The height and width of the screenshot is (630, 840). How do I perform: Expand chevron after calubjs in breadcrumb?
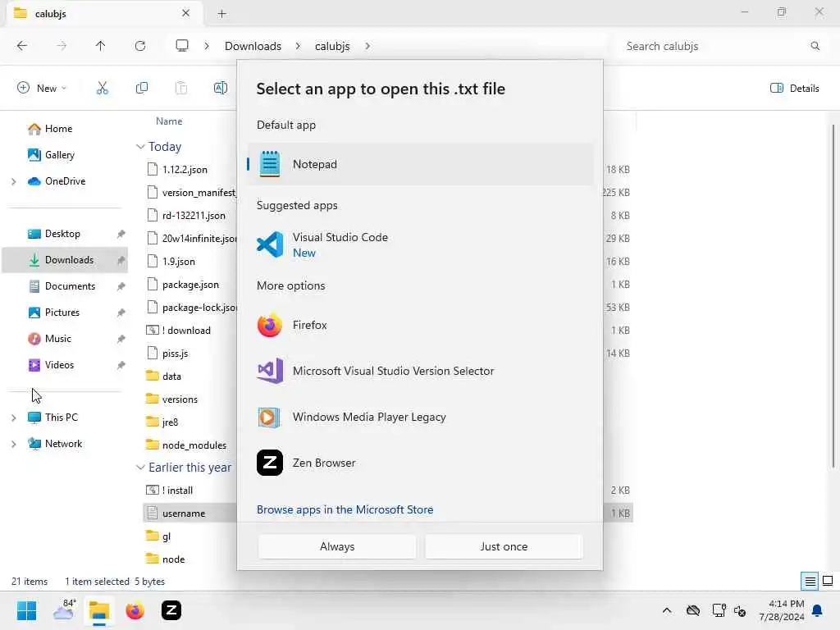tap(367, 46)
